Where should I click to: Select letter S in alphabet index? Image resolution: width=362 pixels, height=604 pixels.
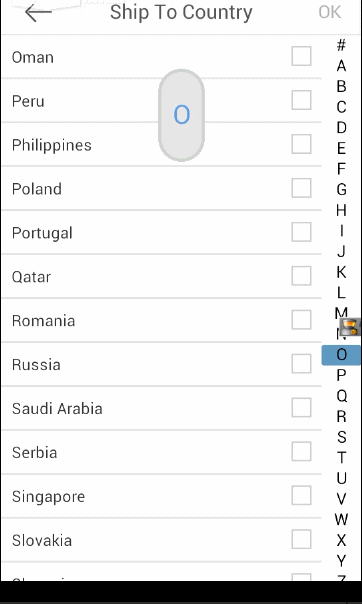342,437
